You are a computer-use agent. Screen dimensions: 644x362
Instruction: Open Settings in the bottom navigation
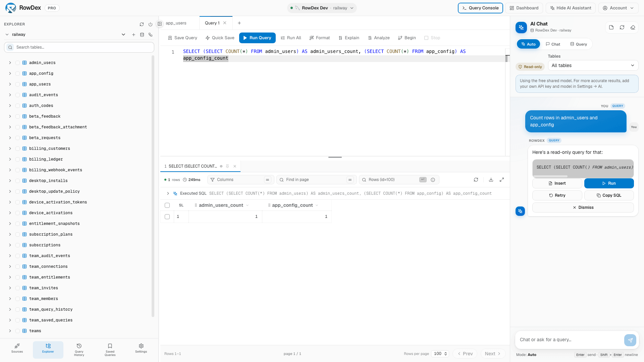[141, 348]
